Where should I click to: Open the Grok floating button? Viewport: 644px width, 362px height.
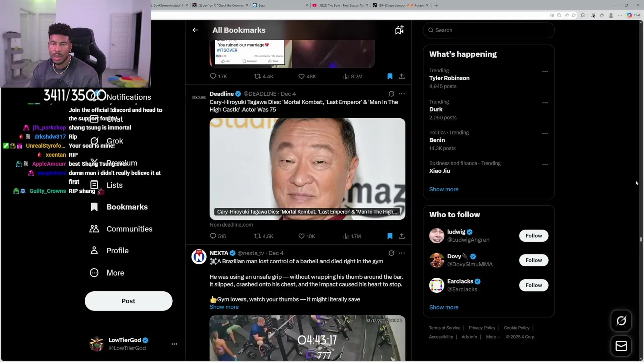[621, 321]
